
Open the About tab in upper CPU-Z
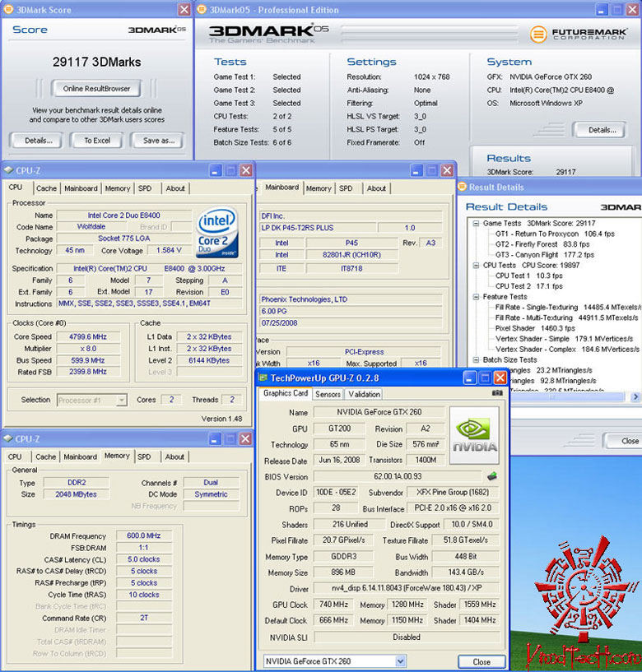[175, 188]
